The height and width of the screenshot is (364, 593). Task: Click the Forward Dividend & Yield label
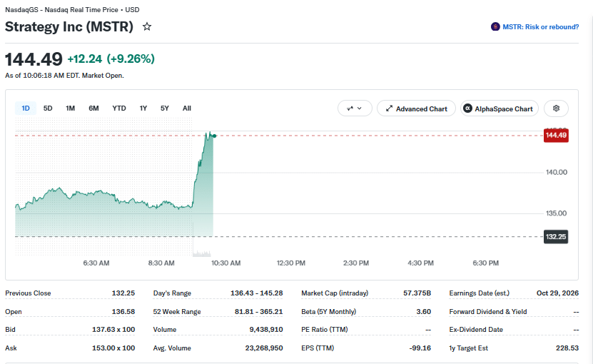(488, 312)
